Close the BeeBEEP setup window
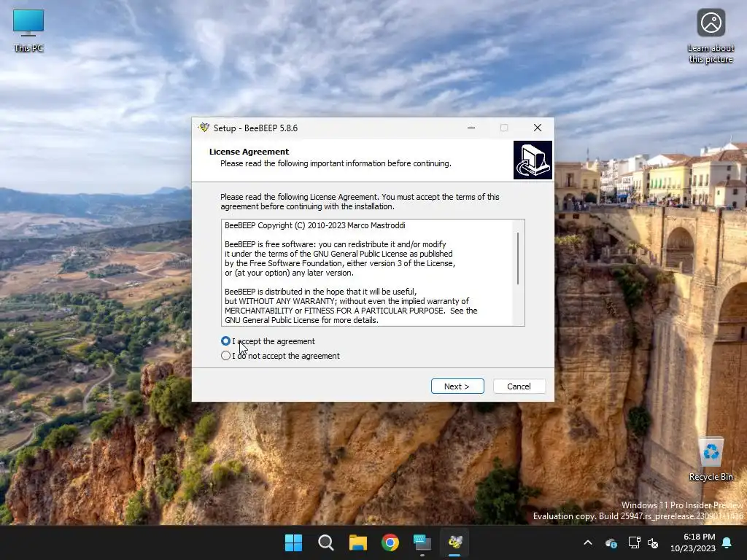 coord(538,128)
